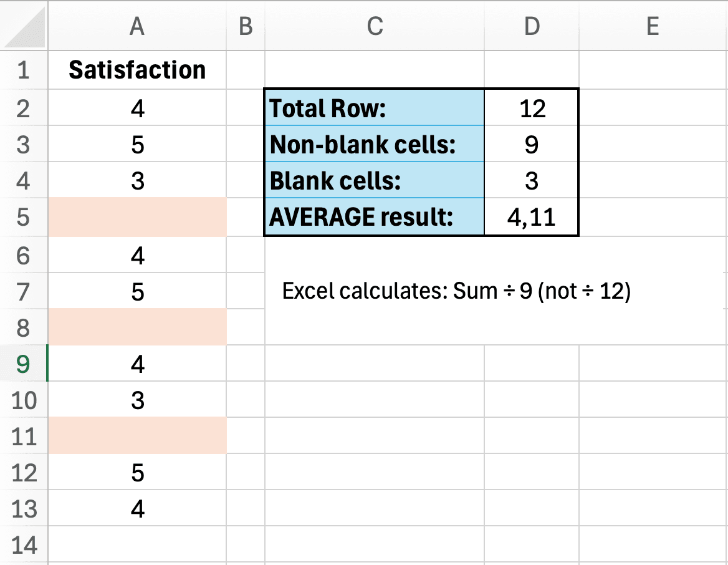Select column D header
Image resolution: width=728 pixels, height=565 pixels.
532,26
